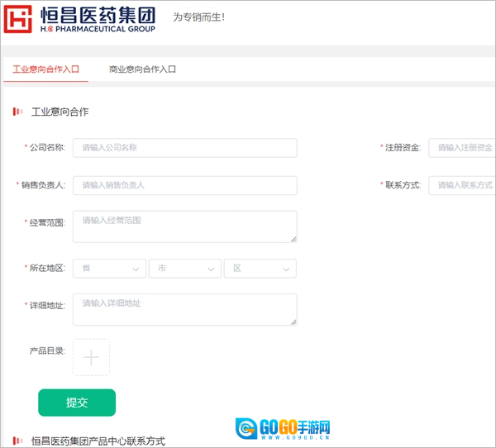Click the red bar icon beside 产品中心联系方式 heading
The width and height of the screenshot is (496, 448).
(x=17, y=441)
